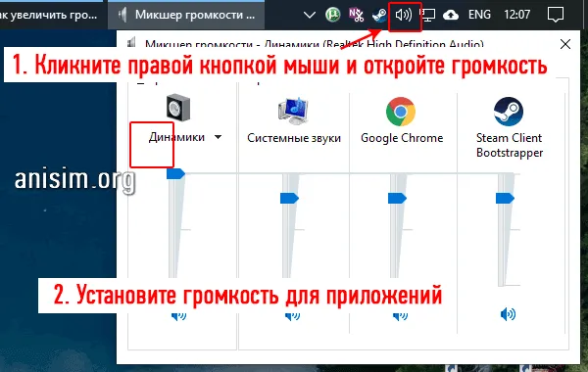
Task: Click the Google Chrome label text
Action: (x=402, y=138)
